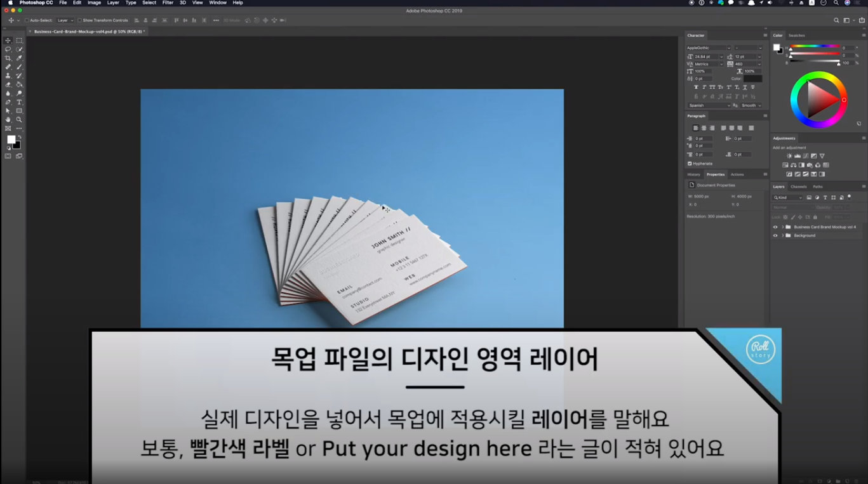Screen dimensions: 868x484
Task: Click the all caps type icon
Action: click(x=712, y=87)
